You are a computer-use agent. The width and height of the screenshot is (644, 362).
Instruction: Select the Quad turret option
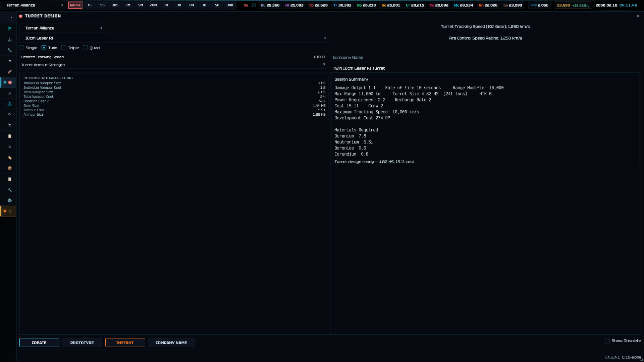pos(85,48)
